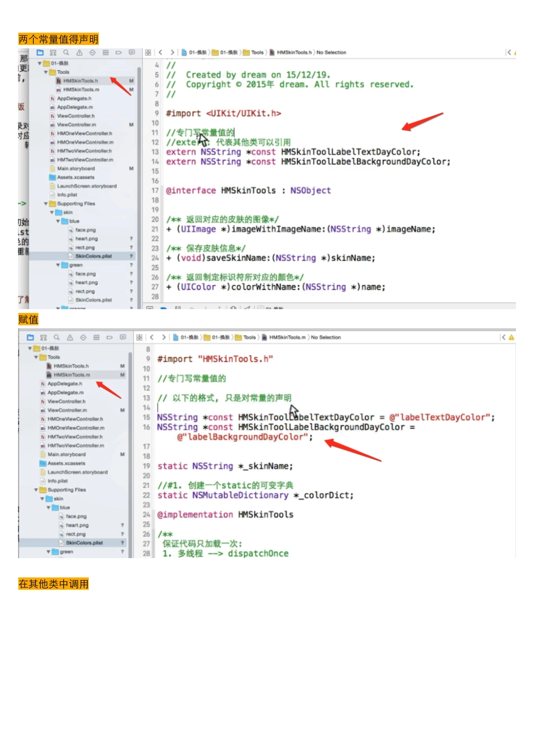This screenshot has width=534, height=756.
Task: Open the Breakpoint navigator in the bottom Xcode panel
Action: coord(110,337)
